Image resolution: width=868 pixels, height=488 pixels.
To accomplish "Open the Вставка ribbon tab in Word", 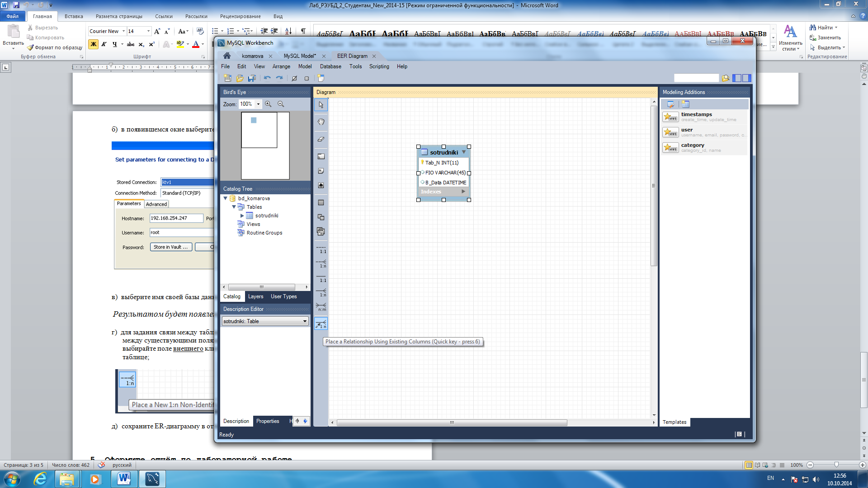I will pyautogui.click(x=74, y=16).
